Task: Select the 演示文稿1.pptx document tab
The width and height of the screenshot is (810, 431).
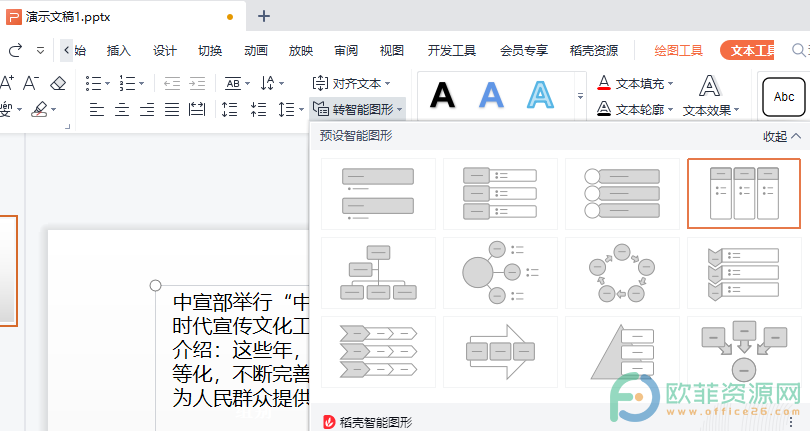Action: pos(123,17)
